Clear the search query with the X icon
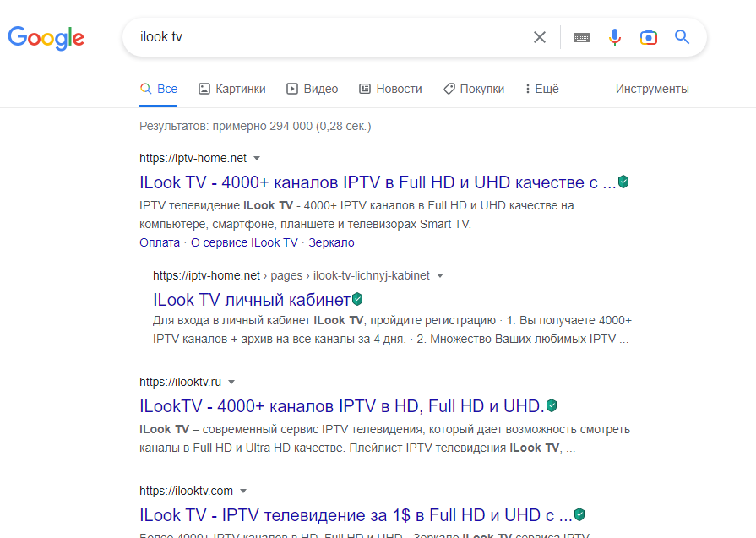 539,36
